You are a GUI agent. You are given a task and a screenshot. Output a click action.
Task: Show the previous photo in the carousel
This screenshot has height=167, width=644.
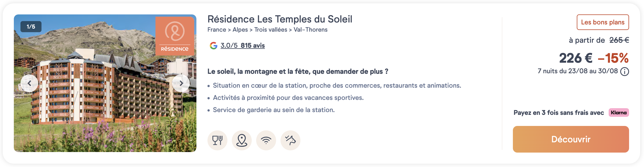tap(29, 83)
